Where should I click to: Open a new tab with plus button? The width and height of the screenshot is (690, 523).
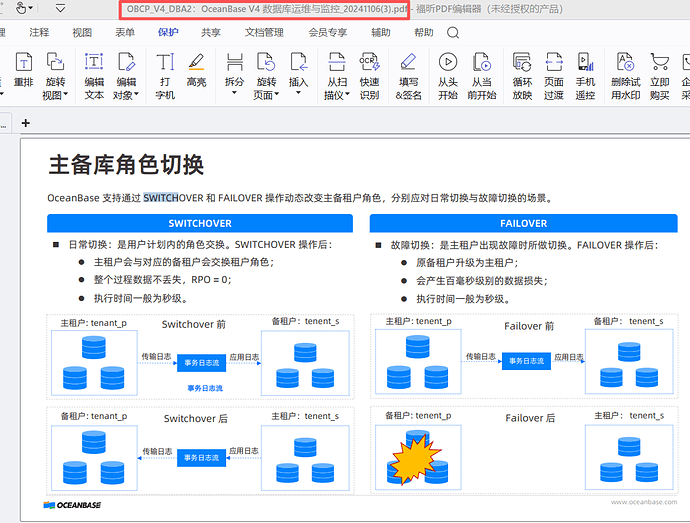pyautogui.click(x=26, y=123)
